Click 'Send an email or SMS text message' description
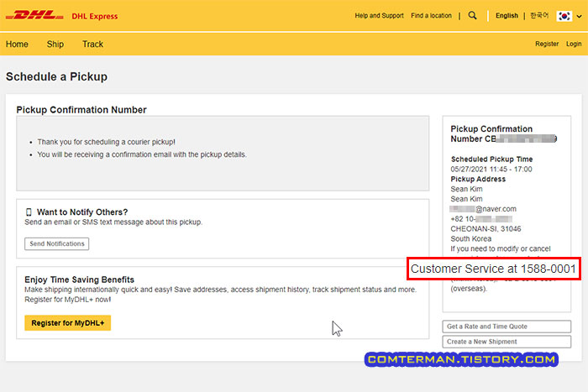This screenshot has height=392, width=588. (113, 222)
